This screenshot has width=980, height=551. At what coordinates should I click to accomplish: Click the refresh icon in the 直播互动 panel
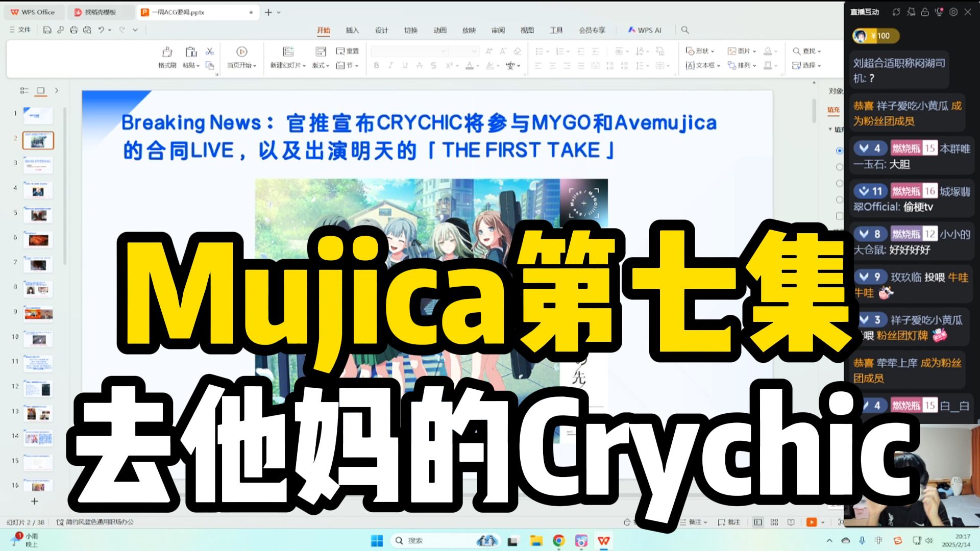(x=896, y=12)
